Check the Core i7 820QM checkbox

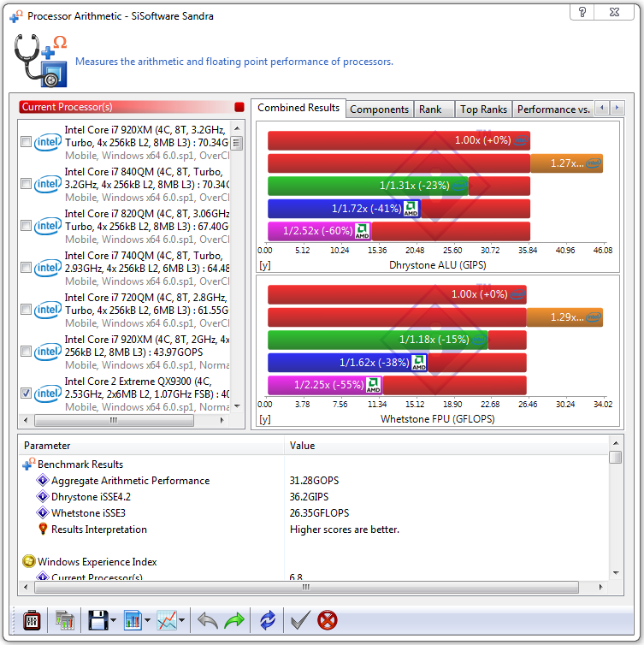click(x=26, y=226)
